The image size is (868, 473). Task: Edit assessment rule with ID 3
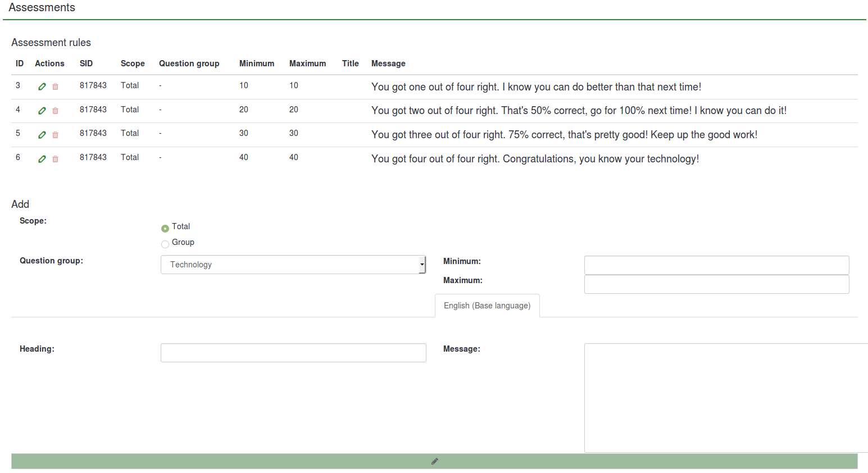(42, 87)
